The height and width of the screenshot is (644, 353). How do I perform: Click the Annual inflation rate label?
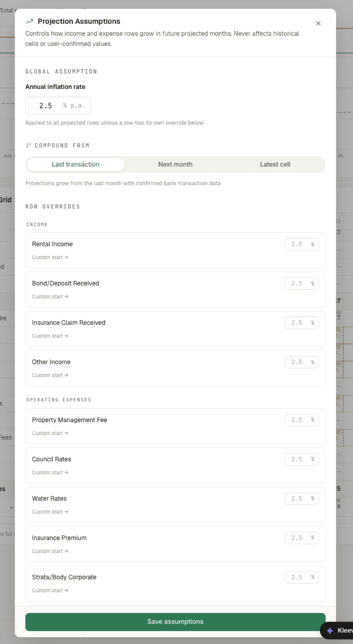[x=55, y=87]
